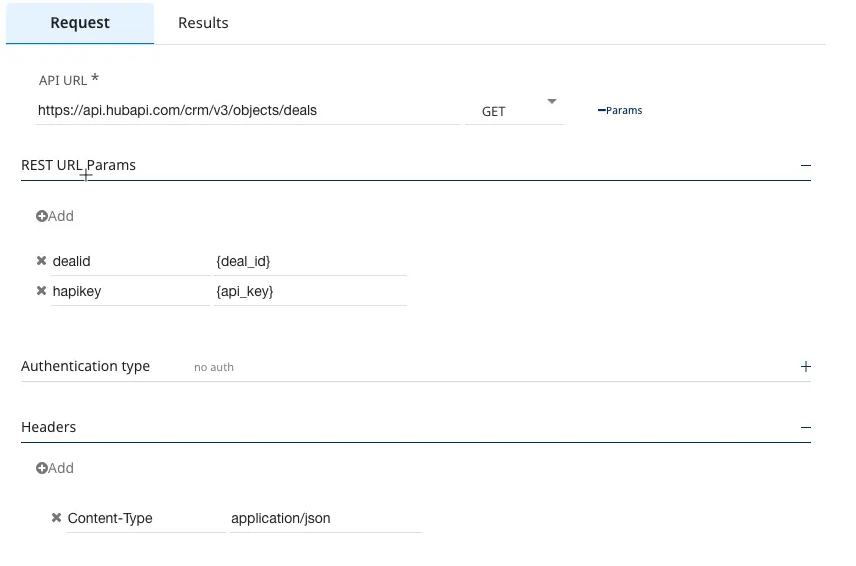Add a new REST URL param
The image size is (856, 566).
pyautogui.click(x=55, y=216)
